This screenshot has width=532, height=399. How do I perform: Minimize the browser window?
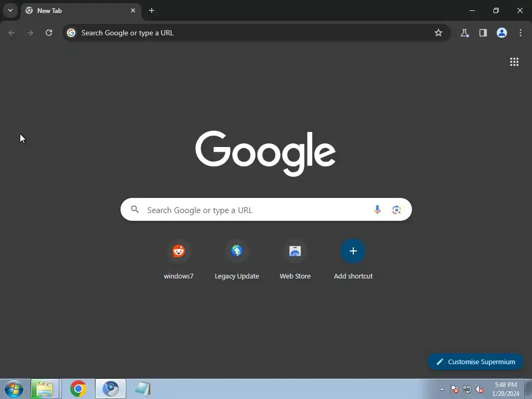pos(472,10)
